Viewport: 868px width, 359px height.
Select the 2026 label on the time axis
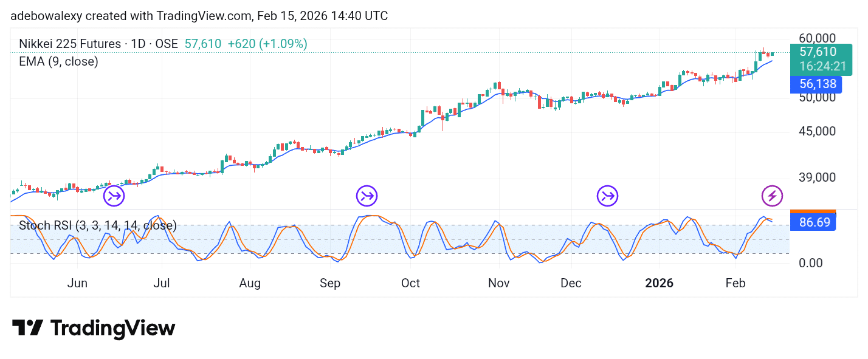(x=660, y=283)
